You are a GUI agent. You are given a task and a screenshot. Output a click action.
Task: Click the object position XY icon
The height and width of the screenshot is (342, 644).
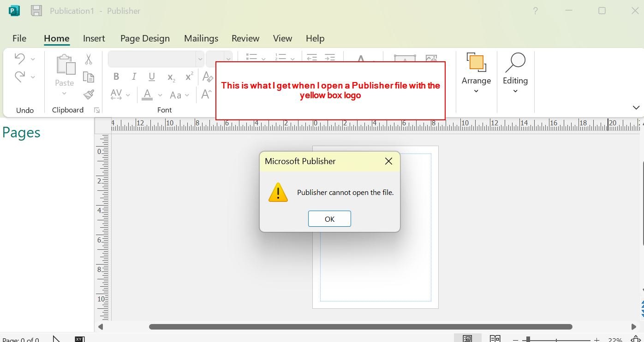click(79, 339)
